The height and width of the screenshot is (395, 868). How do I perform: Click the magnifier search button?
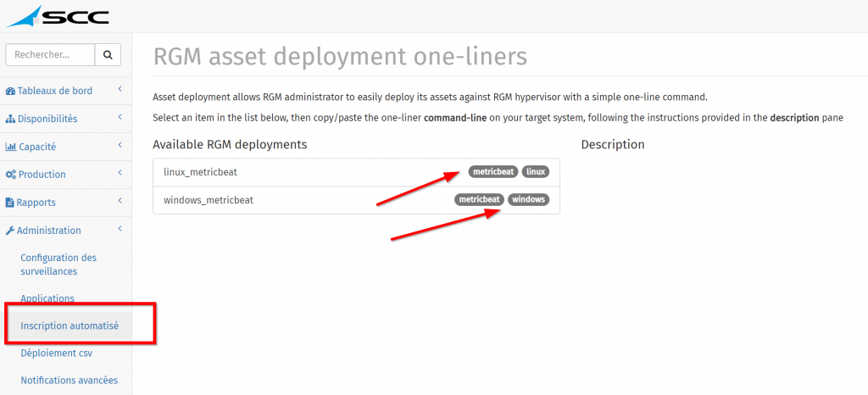point(108,55)
